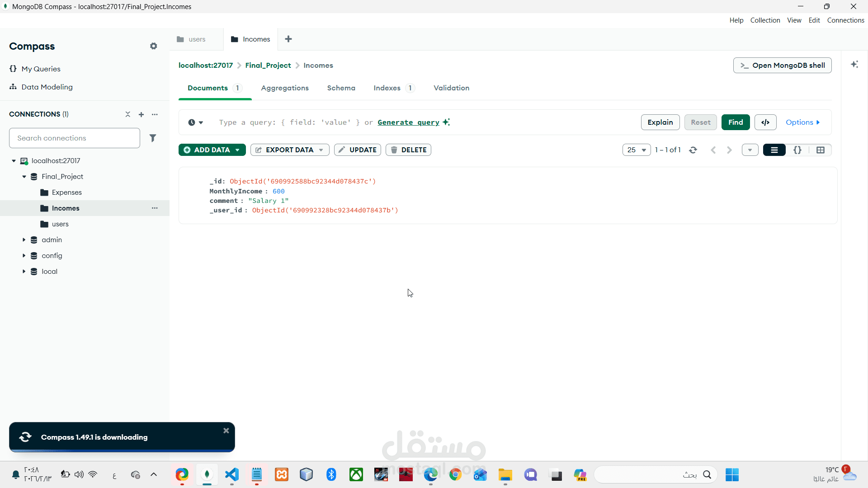
Task: Switch to JSON view of documents
Action: (x=797, y=150)
